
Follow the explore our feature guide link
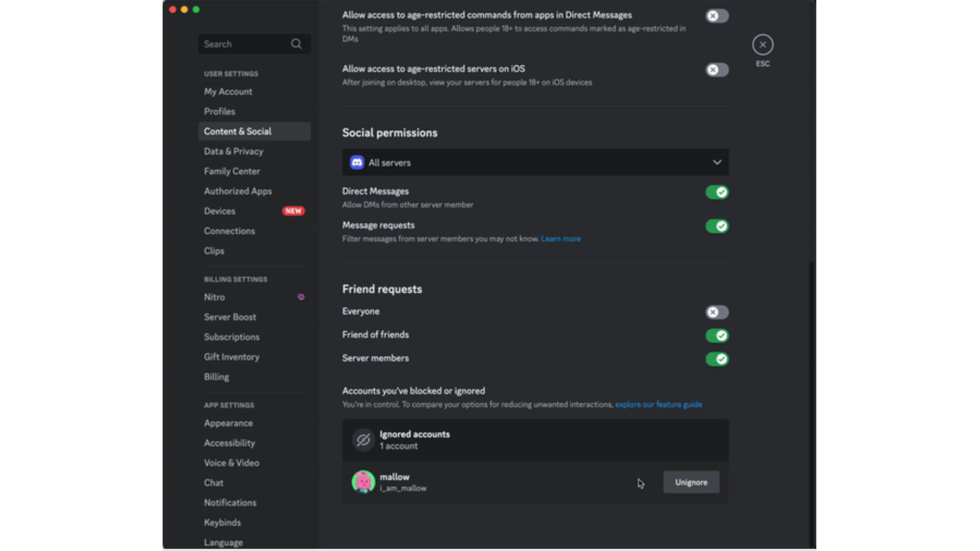658,405
